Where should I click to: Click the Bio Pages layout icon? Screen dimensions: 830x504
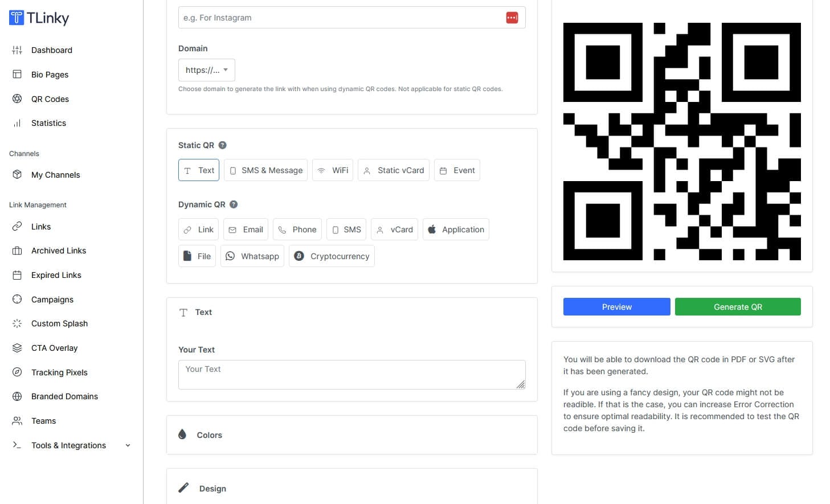coord(17,74)
